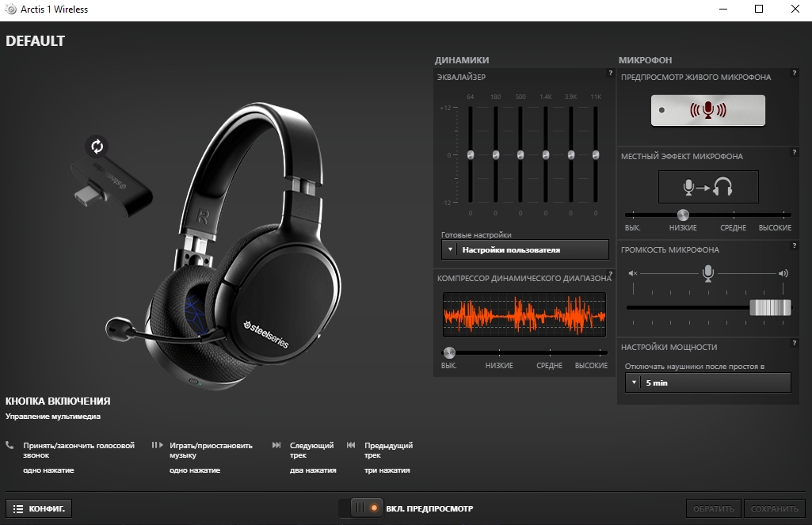Click the Следующий трек label
Image resolution: width=812 pixels, height=525 pixels.
(x=312, y=450)
